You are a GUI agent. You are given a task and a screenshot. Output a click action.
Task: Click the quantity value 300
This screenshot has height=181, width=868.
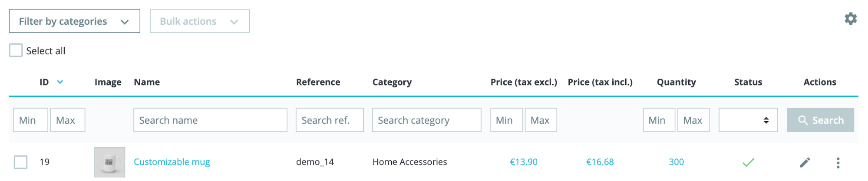[676, 162]
